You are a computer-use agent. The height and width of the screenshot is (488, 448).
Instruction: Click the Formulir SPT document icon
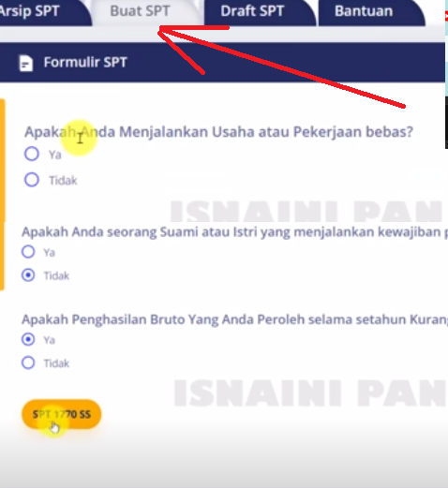pyautogui.click(x=26, y=63)
